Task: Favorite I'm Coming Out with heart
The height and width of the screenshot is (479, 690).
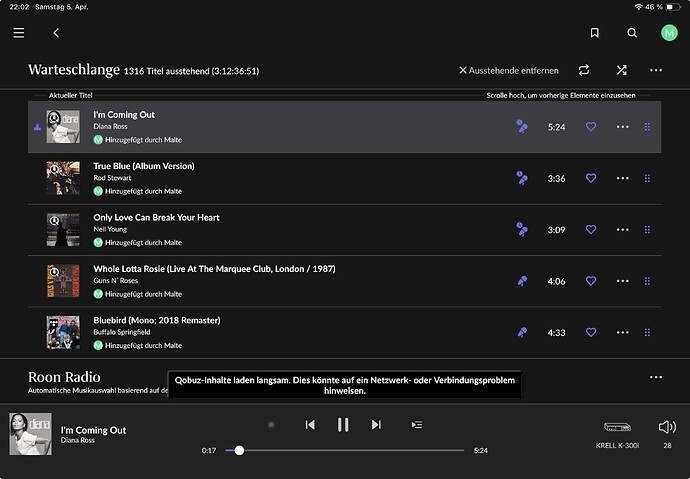Action: click(x=591, y=127)
